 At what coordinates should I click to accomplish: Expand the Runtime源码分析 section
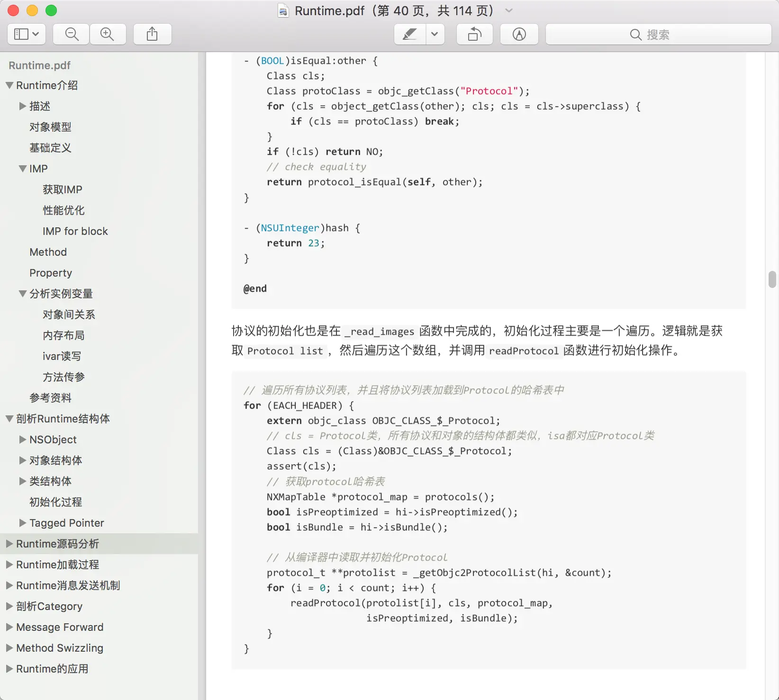click(x=9, y=544)
